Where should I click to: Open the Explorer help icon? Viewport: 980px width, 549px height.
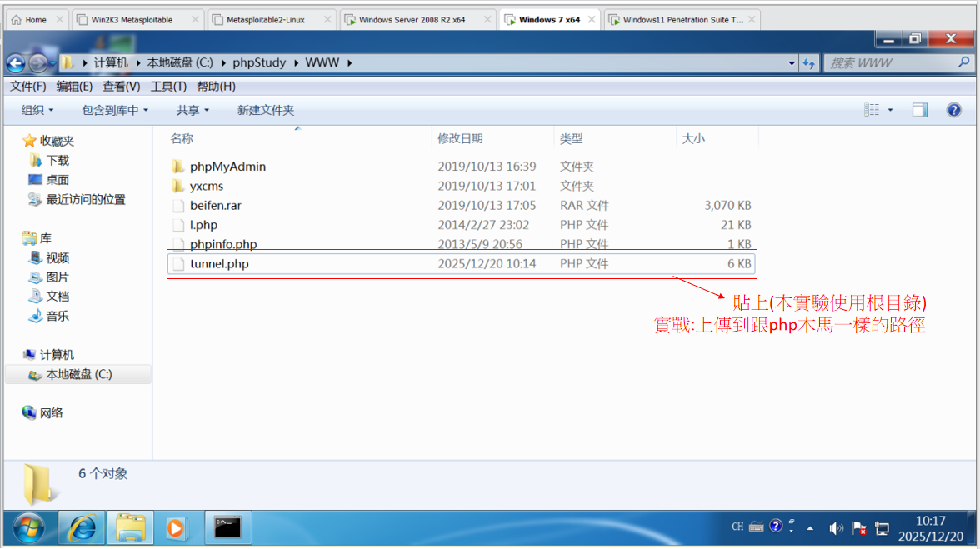point(953,110)
